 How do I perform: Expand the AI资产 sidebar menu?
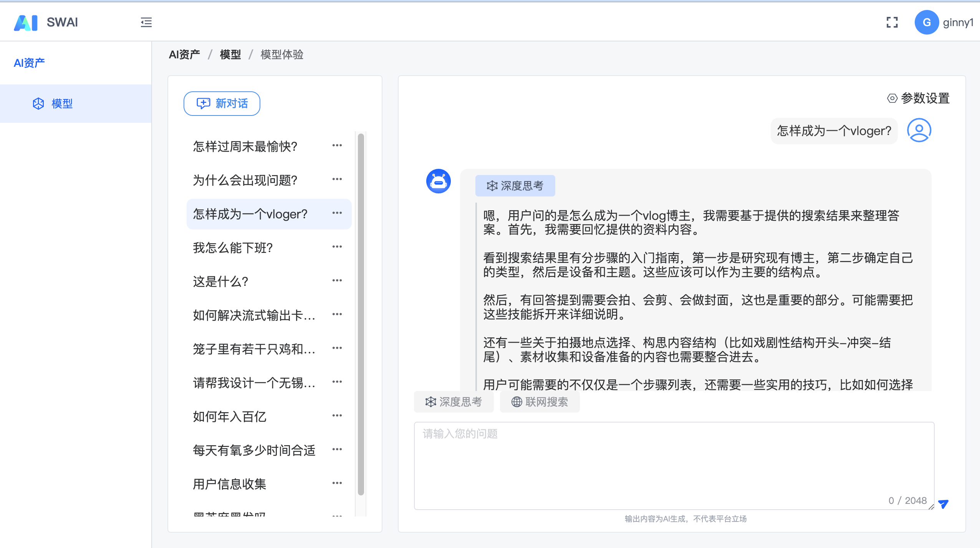(29, 63)
